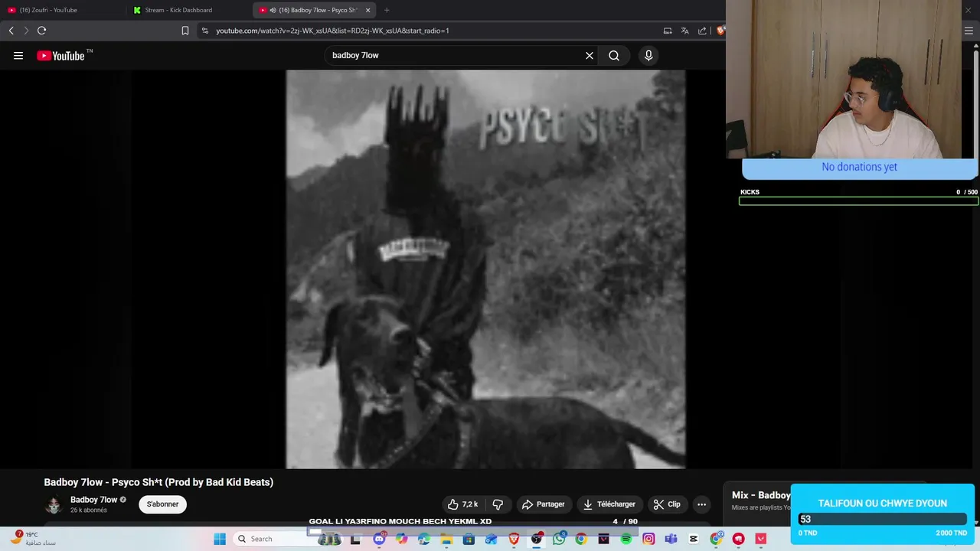Reload the page
980x551 pixels.
click(41, 31)
